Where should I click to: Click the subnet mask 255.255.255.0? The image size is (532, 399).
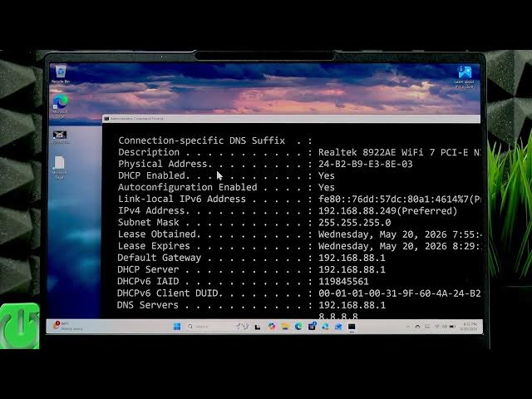coord(355,223)
